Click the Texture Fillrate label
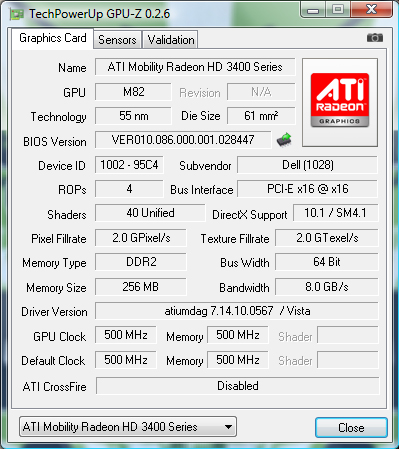 pyautogui.click(x=235, y=239)
